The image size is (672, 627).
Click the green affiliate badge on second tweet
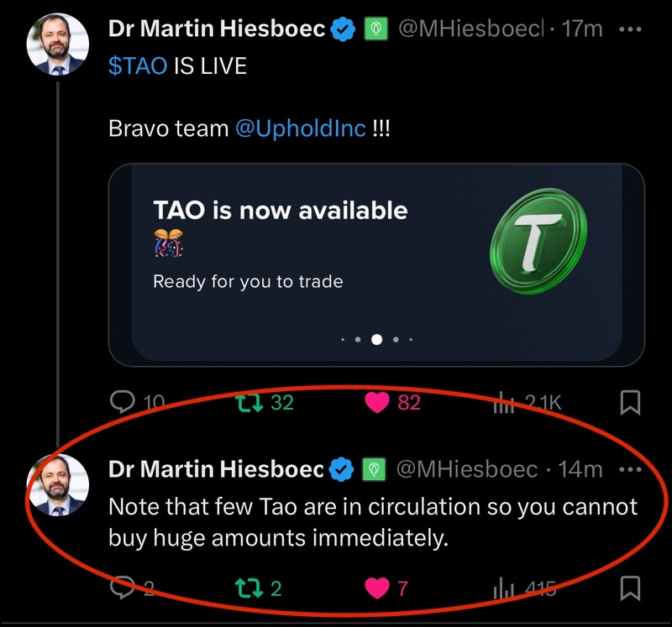click(374, 470)
